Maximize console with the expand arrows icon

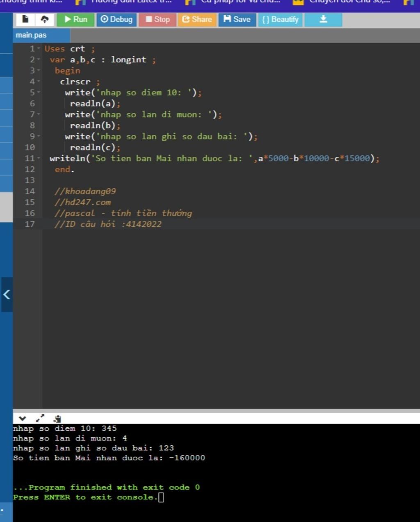[x=40, y=419]
